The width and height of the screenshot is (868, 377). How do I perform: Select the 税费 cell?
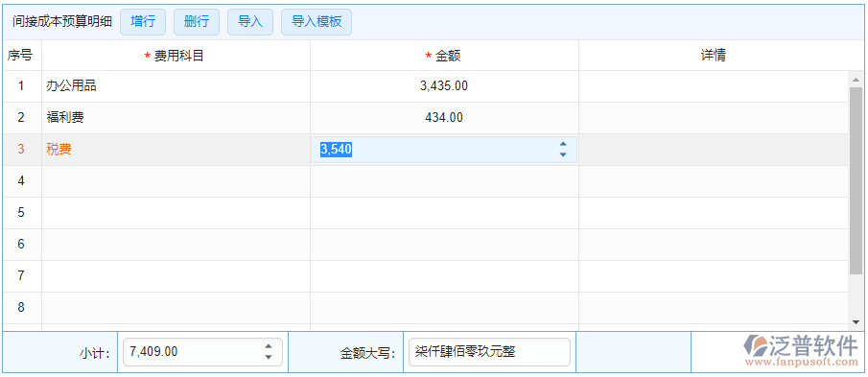(176, 150)
